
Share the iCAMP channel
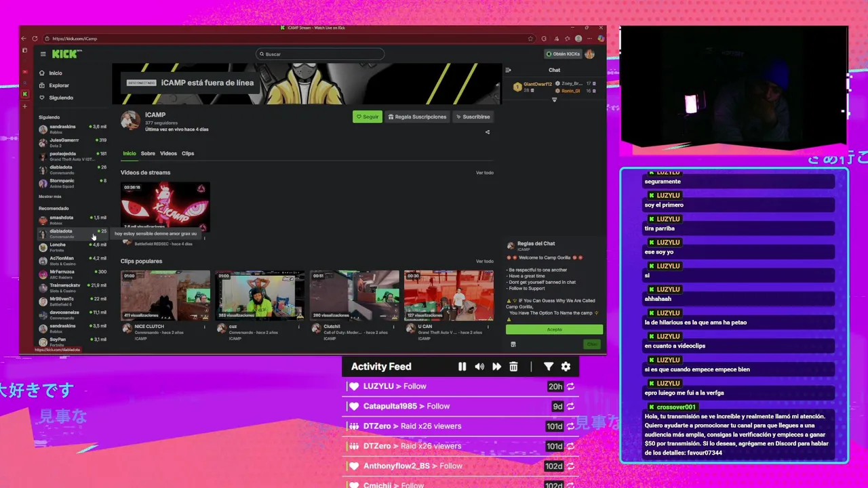pyautogui.click(x=487, y=132)
